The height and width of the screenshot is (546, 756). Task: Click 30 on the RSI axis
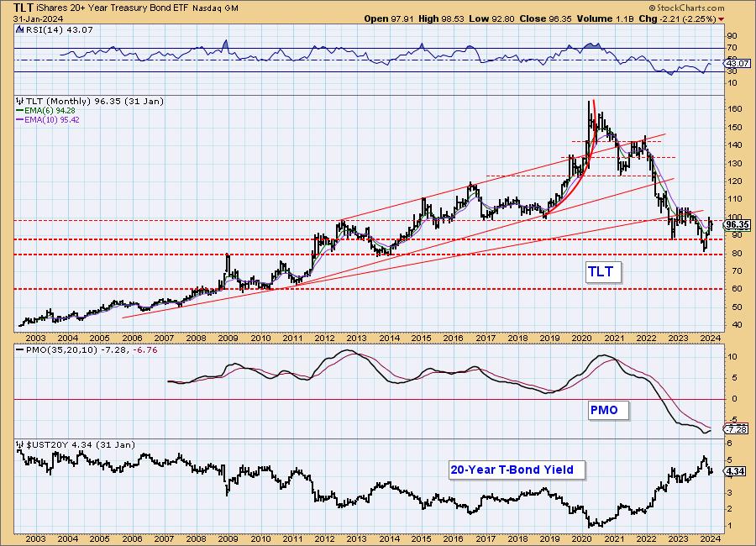tap(732, 71)
